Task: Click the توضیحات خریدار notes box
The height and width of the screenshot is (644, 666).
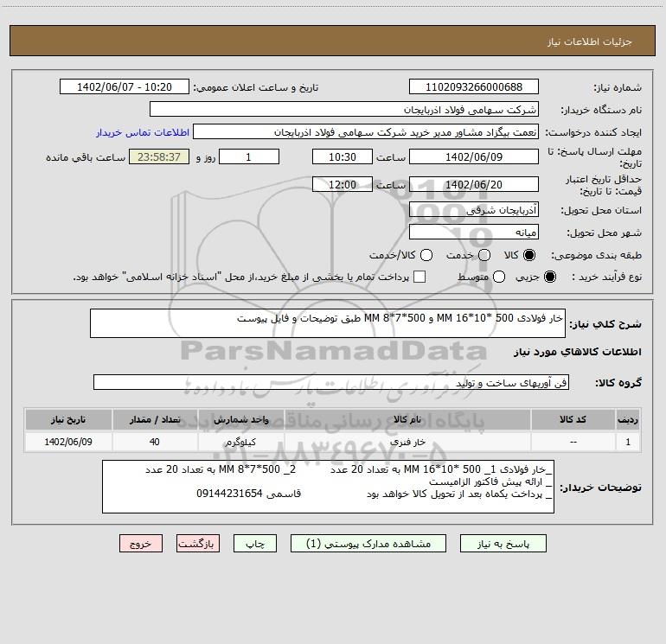Action: click(x=329, y=487)
